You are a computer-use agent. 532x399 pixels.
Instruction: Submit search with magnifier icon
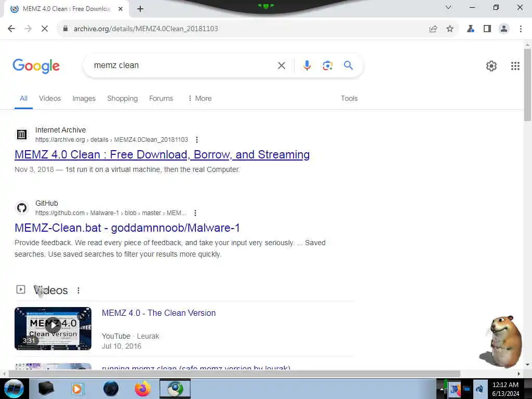348,65
